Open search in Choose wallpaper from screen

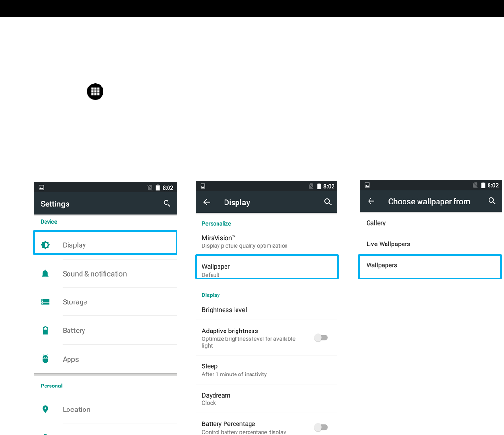[x=492, y=201]
